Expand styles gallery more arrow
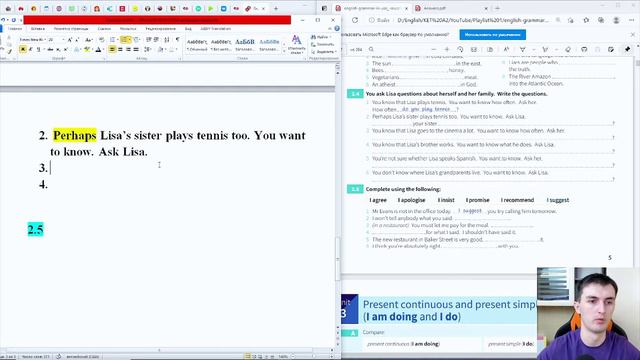This screenshot has height=360, width=640. click(284, 52)
